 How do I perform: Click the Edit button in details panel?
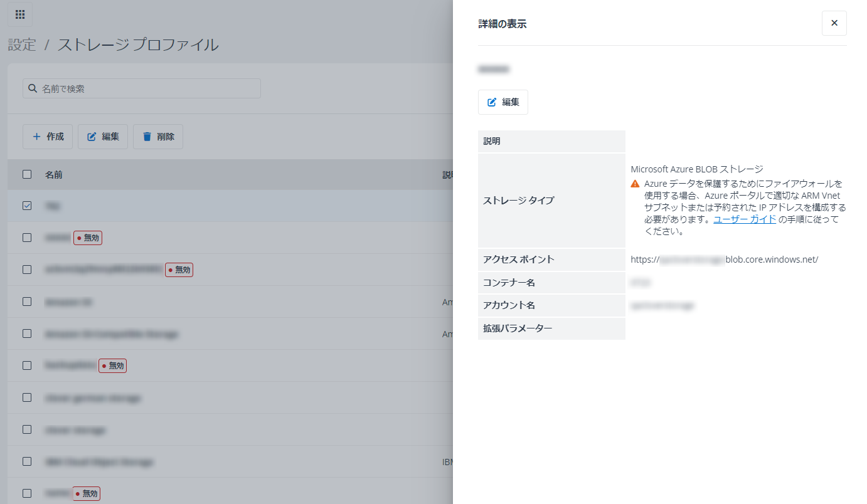coord(503,102)
